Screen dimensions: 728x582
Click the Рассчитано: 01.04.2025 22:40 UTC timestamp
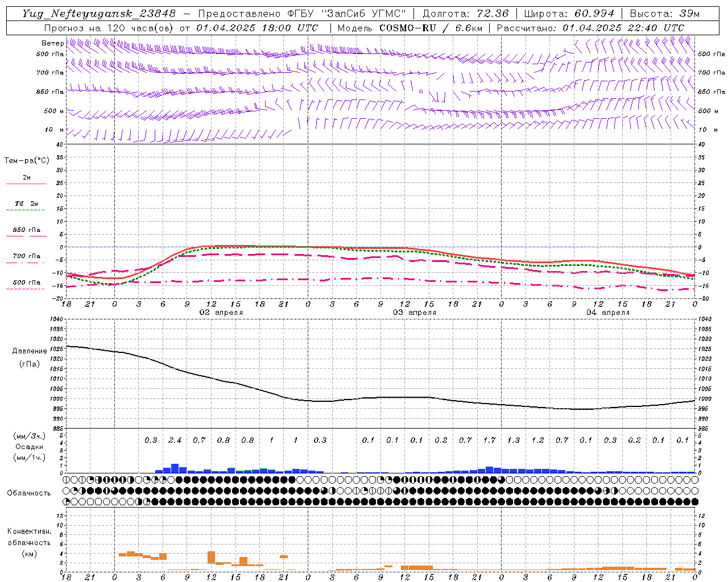pos(590,28)
